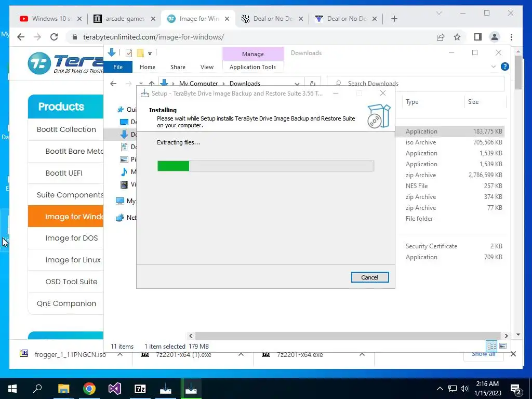Click Chrome address bar URL

click(153, 37)
